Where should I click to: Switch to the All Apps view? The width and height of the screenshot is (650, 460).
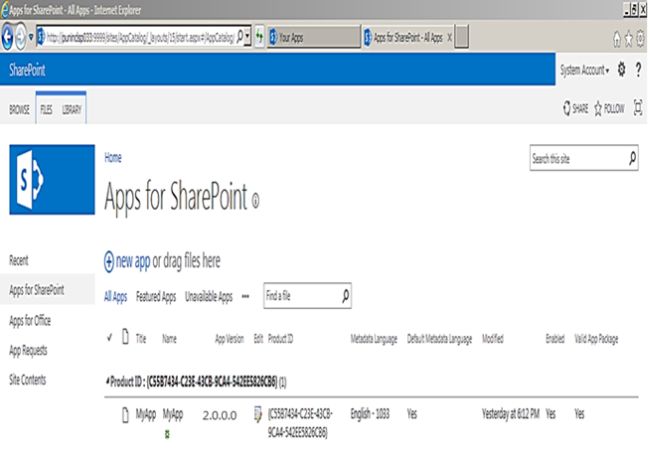tap(115, 297)
